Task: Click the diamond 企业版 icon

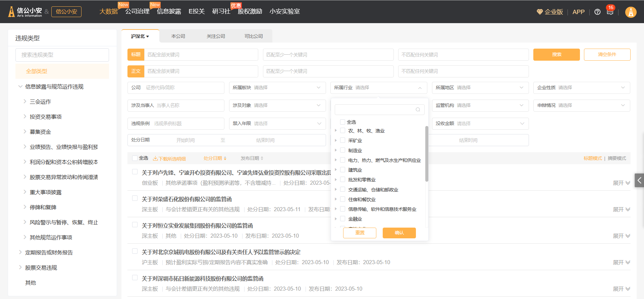Action: click(x=540, y=12)
